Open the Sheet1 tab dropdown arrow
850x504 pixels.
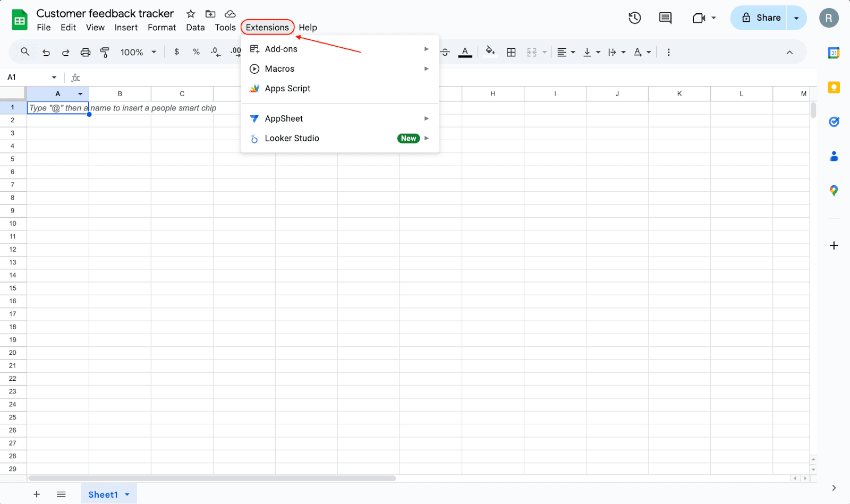click(x=127, y=494)
